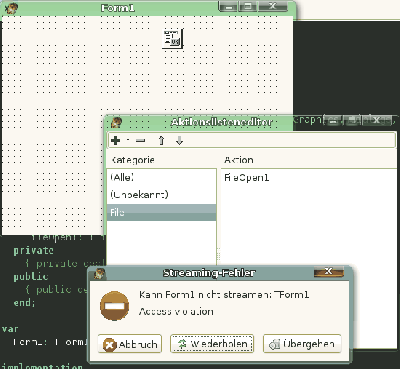Click the Übergehen button
This screenshot has height=369, width=400.
click(302, 344)
